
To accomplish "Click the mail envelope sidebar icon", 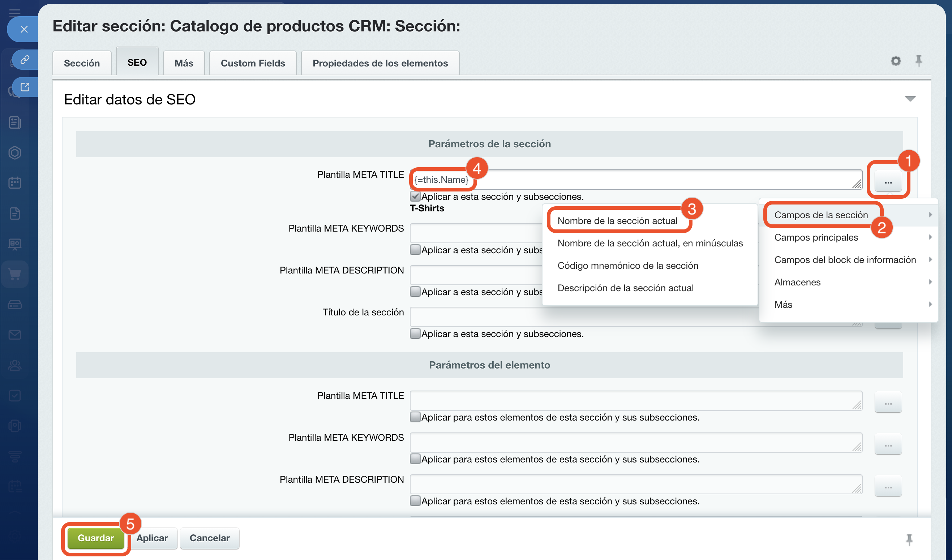I will 15,335.
